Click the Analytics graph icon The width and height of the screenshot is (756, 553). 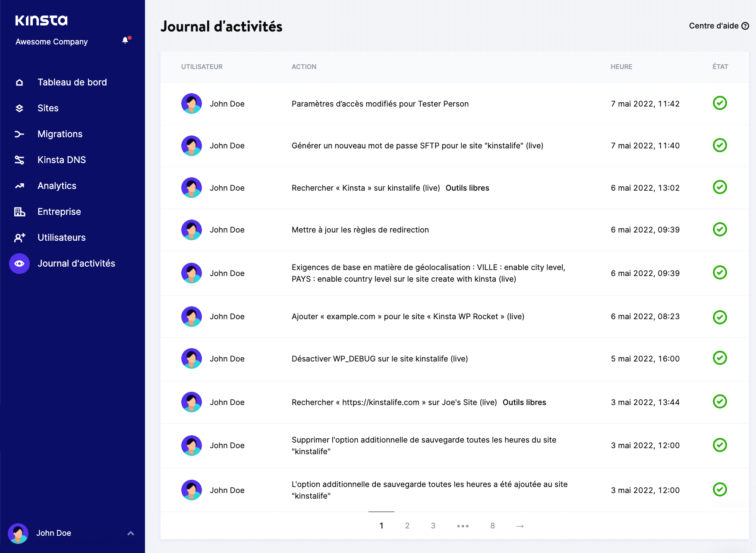[x=19, y=185]
